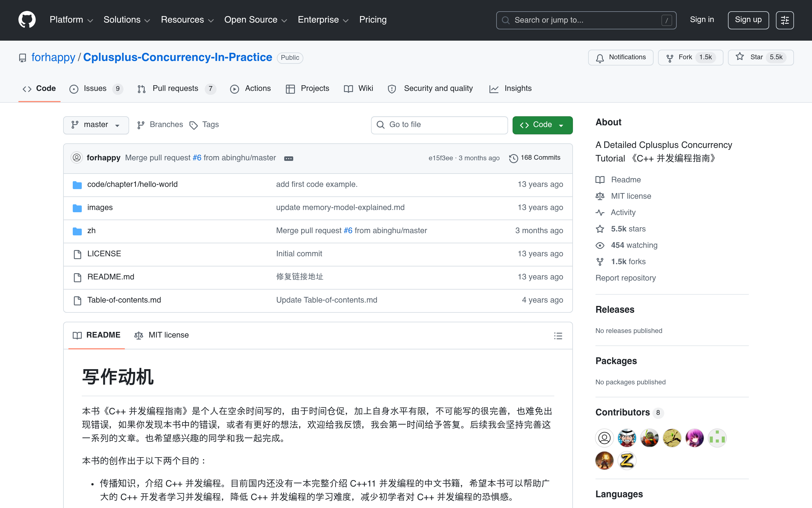812x508 pixels.
Task: Expand the Solutions menu
Action: point(127,20)
